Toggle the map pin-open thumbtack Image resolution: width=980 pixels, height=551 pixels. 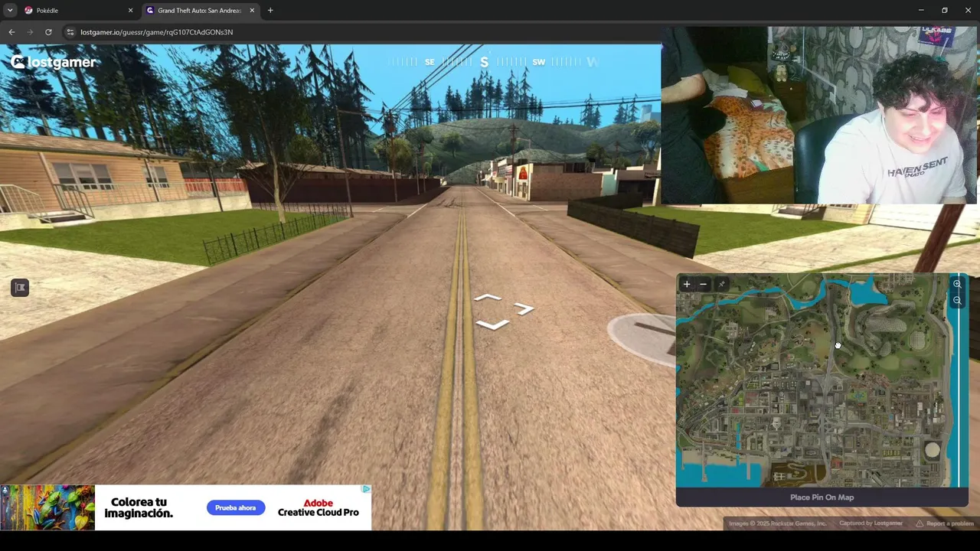click(721, 284)
